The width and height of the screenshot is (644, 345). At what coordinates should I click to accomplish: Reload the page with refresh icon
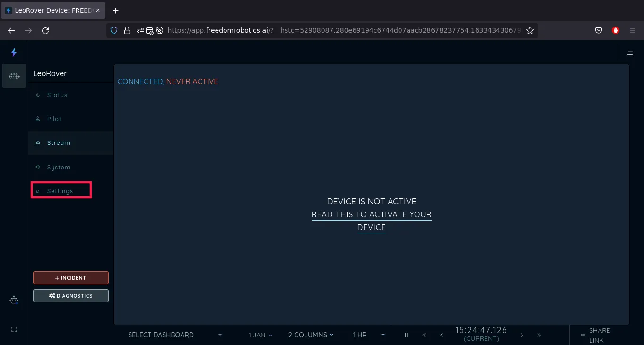pyautogui.click(x=45, y=30)
